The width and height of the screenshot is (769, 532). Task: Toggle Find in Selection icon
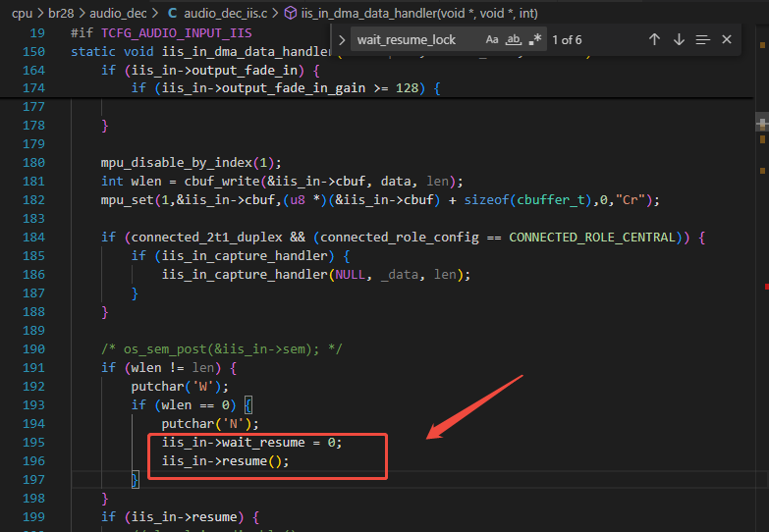click(703, 39)
